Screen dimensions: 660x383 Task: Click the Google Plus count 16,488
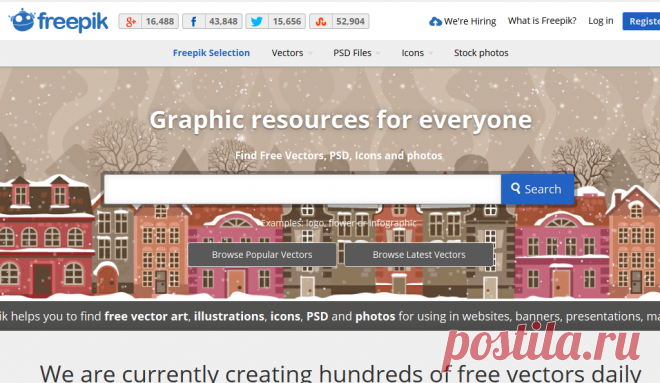click(160, 21)
